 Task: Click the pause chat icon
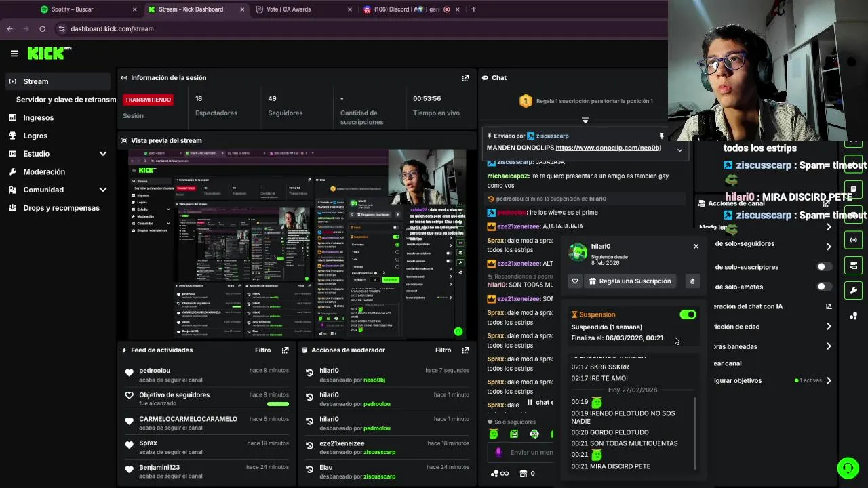[x=530, y=402]
